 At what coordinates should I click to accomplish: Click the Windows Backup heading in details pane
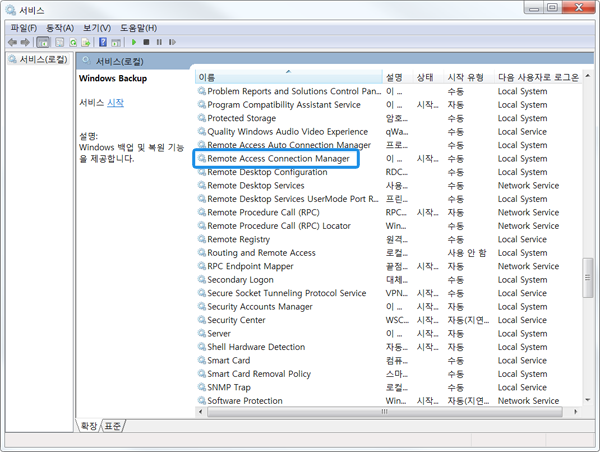coord(113,78)
